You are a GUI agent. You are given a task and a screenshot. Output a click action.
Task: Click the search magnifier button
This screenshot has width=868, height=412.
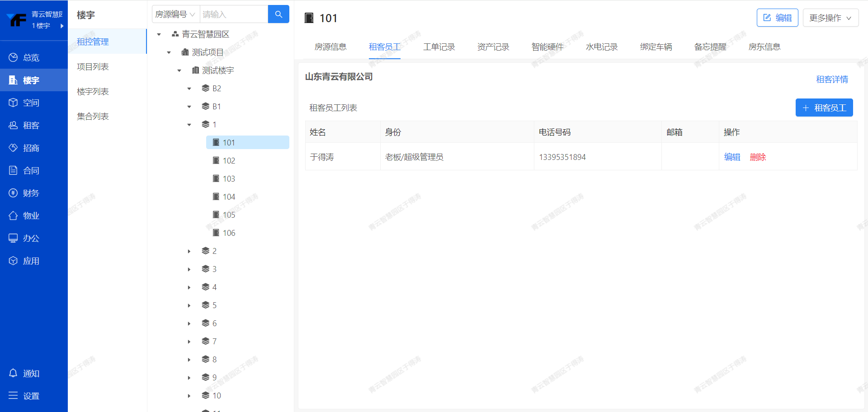[278, 14]
